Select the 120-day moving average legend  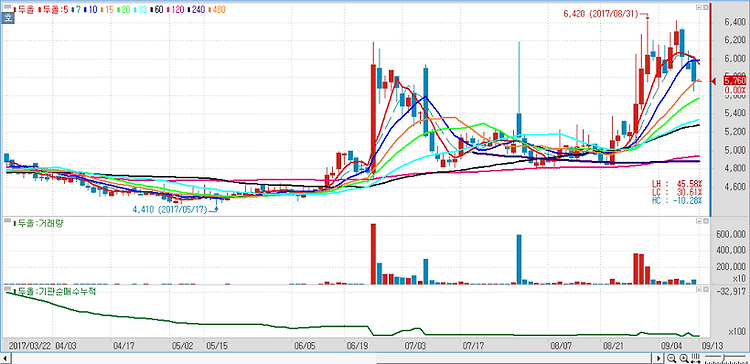click(175, 9)
